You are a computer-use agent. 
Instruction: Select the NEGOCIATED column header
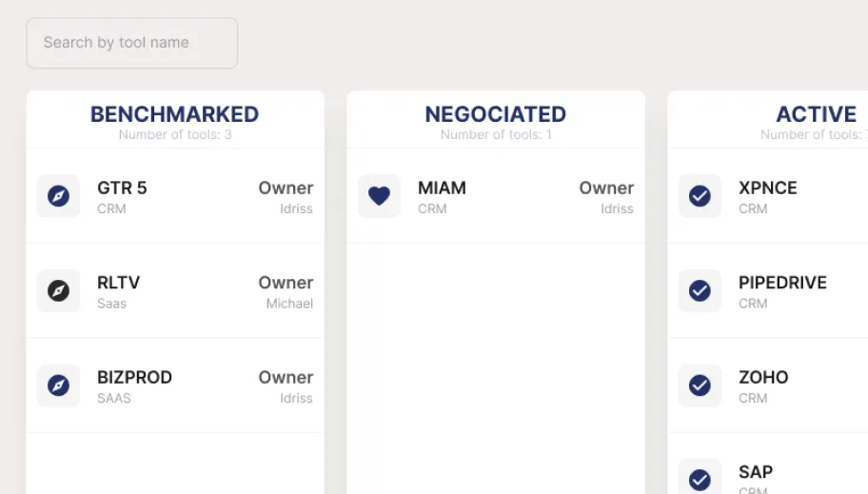click(x=496, y=114)
